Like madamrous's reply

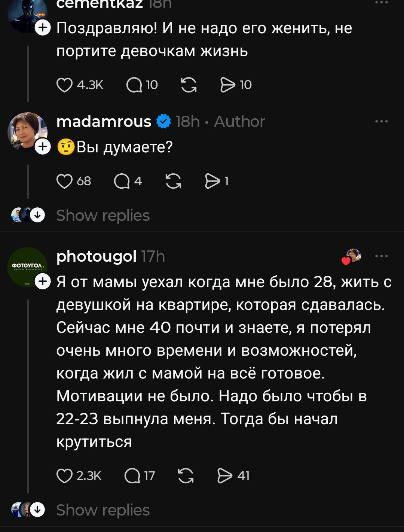click(64, 181)
